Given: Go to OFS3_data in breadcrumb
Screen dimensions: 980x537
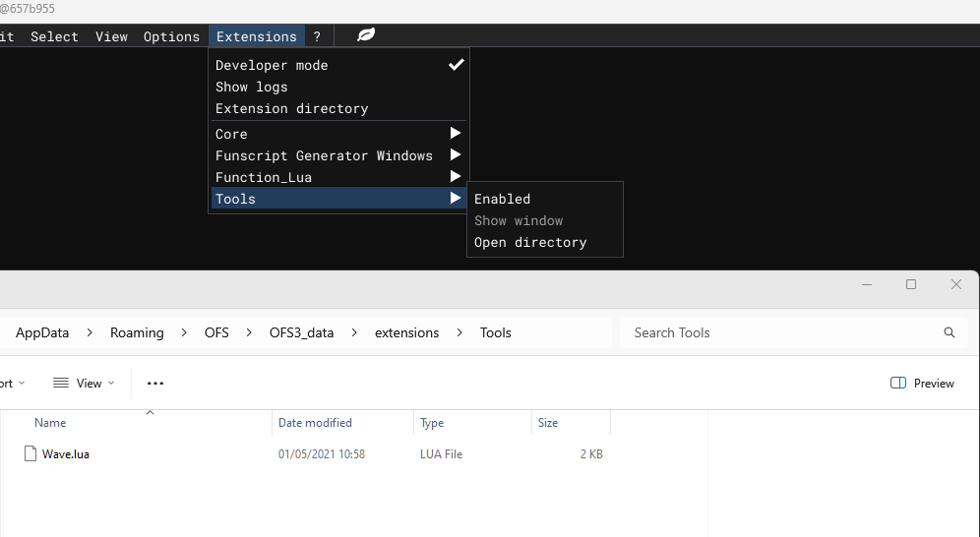Looking at the screenshot, I should click(x=301, y=332).
